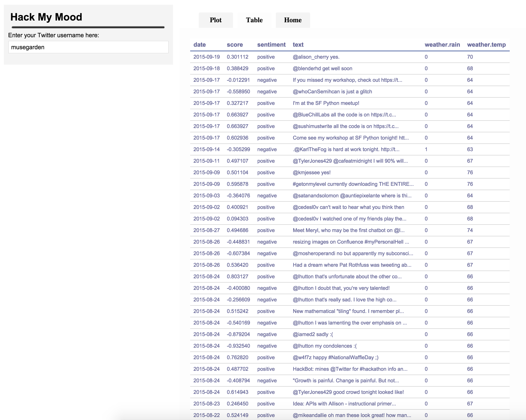This screenshot has width=526, height=420.
Task: Click the rain value 1 cell
Action: 426,149
